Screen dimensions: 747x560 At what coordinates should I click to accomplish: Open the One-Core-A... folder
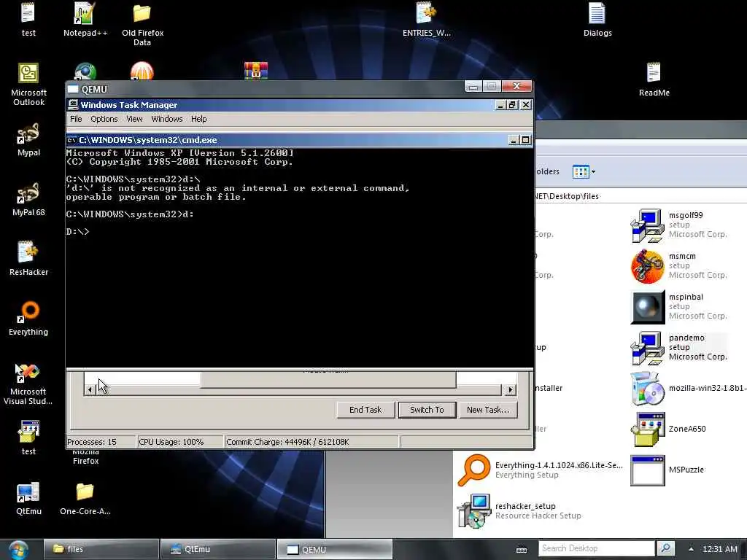[85, 498]
